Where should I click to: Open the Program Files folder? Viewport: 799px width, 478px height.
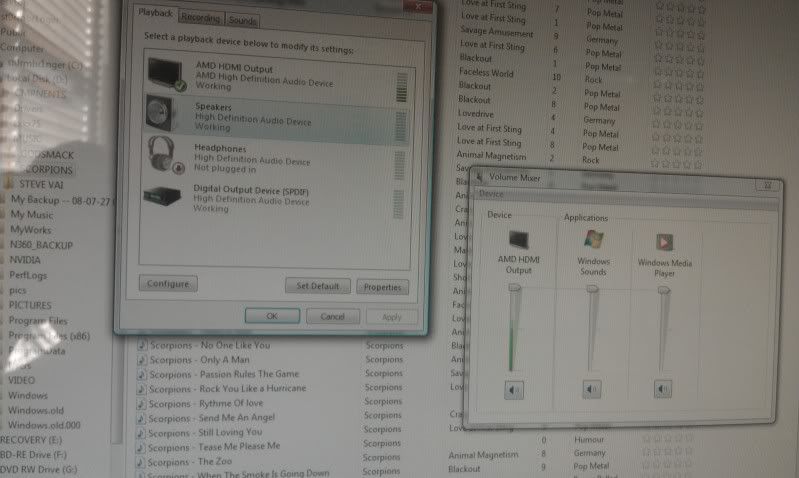pos(38,321)
